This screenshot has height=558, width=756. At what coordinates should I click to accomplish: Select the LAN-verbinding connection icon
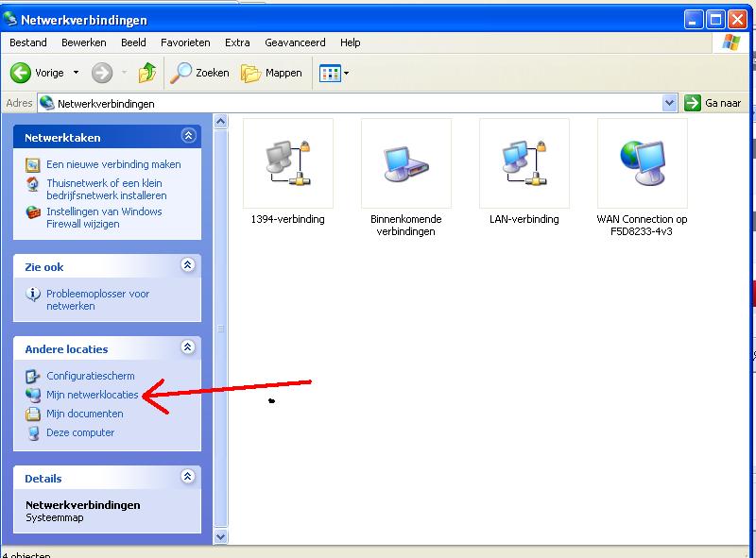click(x=524, y=164)
